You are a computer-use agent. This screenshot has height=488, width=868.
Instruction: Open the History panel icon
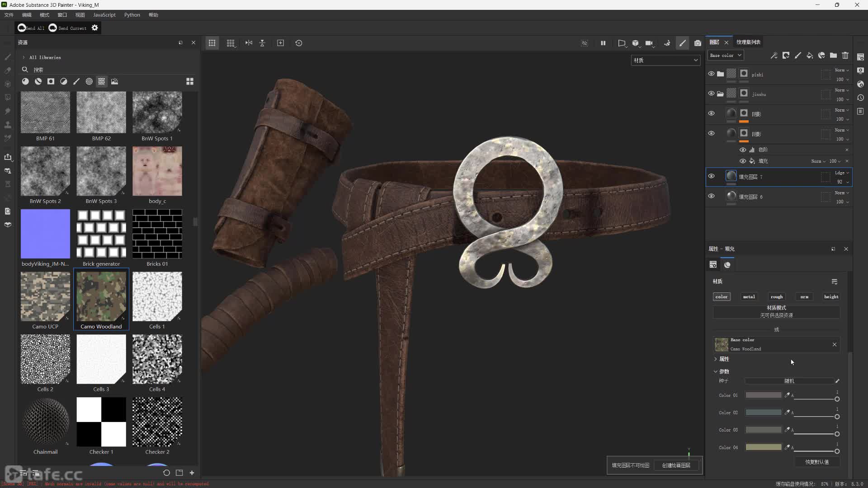click(860, 98)
